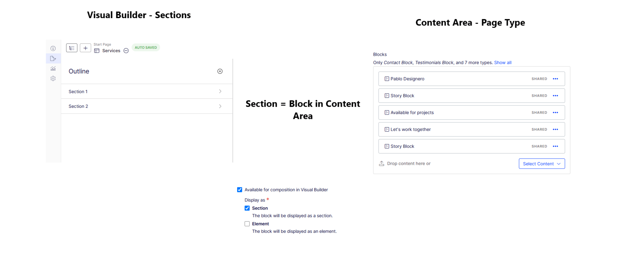
Task: Open the options menu for Let's work together
Action: tap(555, 129)
